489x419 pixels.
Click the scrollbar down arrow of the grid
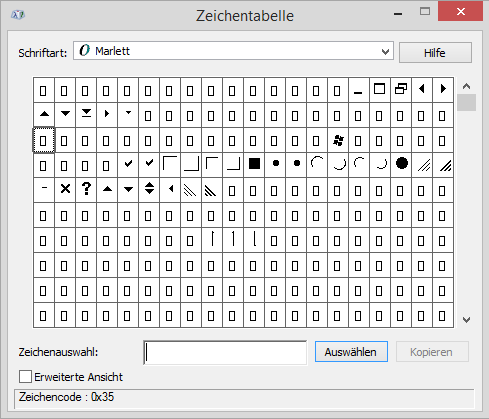(466, 320)
